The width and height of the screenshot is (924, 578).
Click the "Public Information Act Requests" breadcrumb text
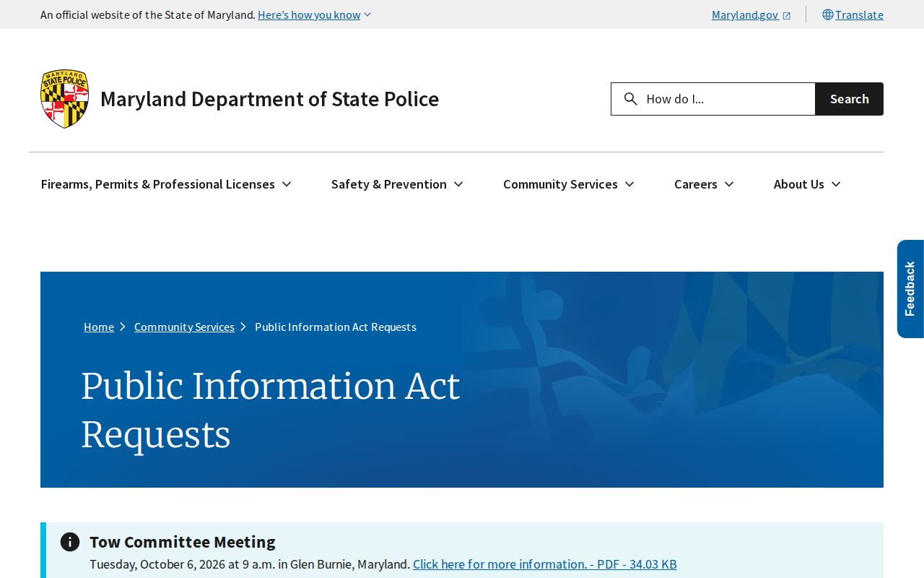(336, 327)
